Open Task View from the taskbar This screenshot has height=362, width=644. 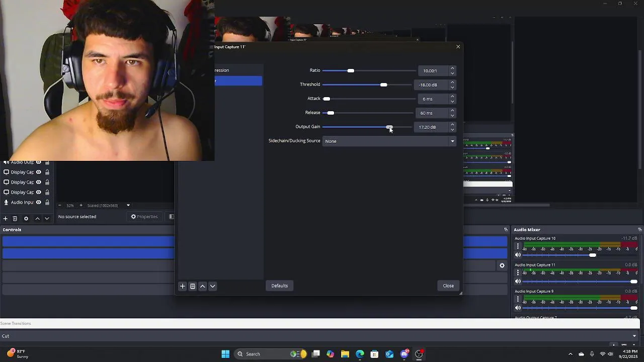point(315,354)
